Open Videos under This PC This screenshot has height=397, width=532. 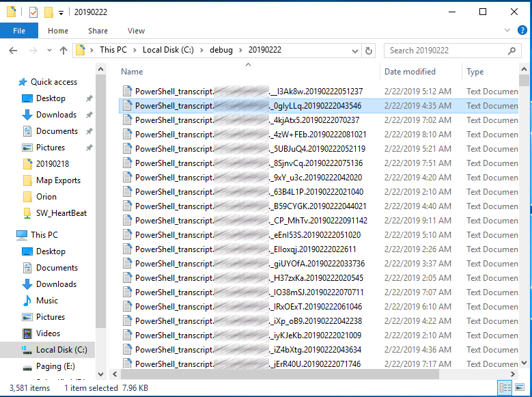click(48, 333)
